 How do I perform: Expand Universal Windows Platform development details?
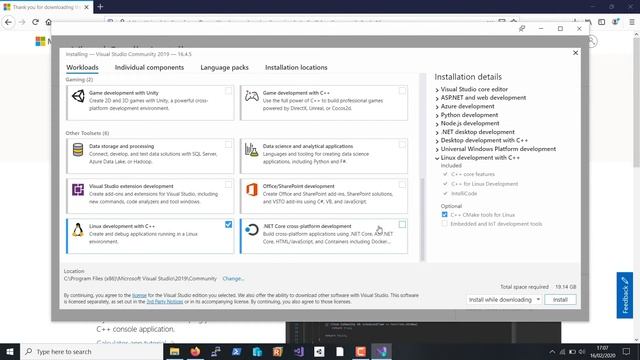437,149
